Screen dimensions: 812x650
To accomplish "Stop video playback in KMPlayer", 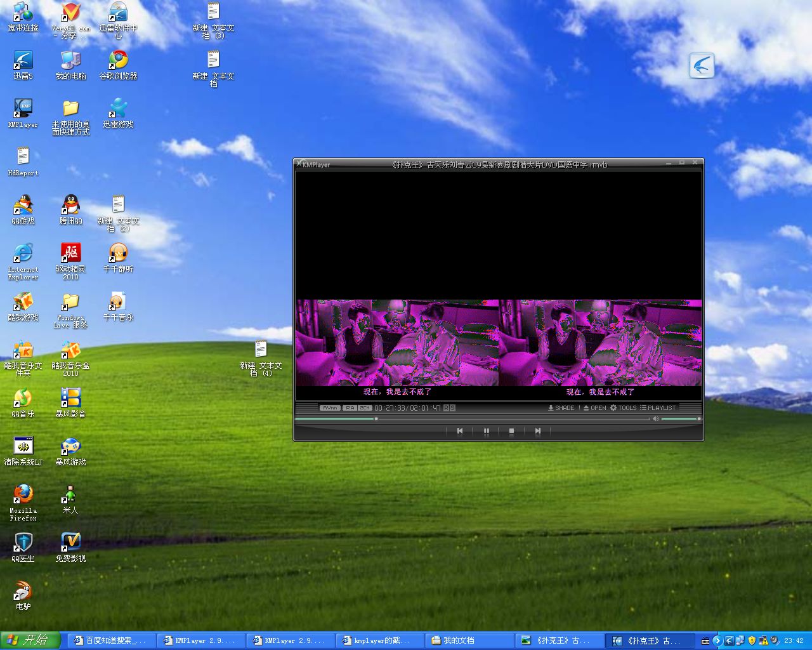I will (x=511, y=431).
